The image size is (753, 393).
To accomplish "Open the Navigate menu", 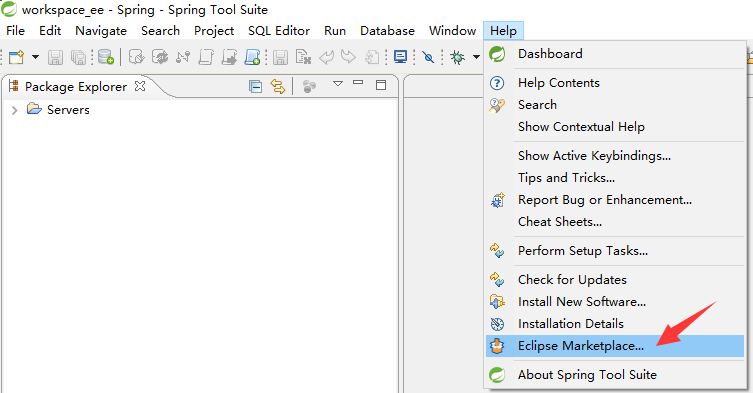I will [x=101, y=31].
